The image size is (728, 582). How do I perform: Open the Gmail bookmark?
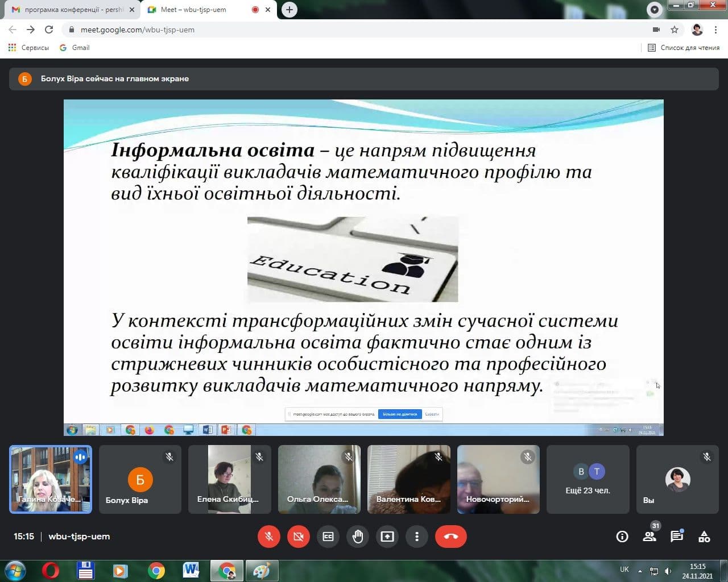[x=75, y=48]
